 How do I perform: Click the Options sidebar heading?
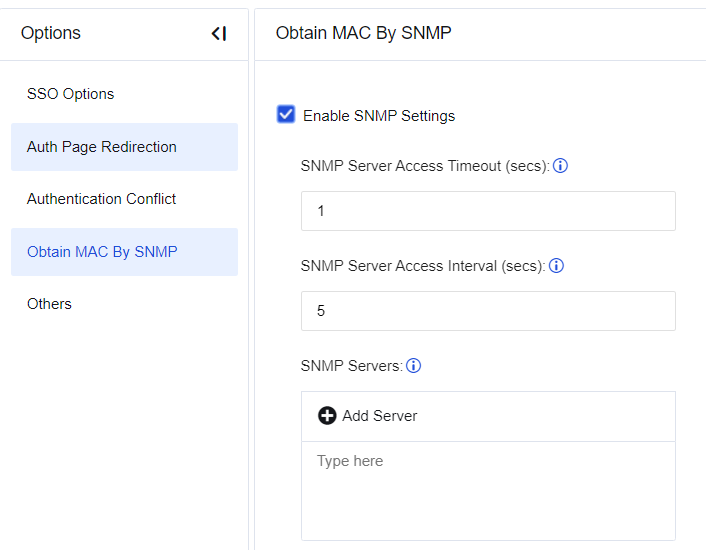coord(51,33)
